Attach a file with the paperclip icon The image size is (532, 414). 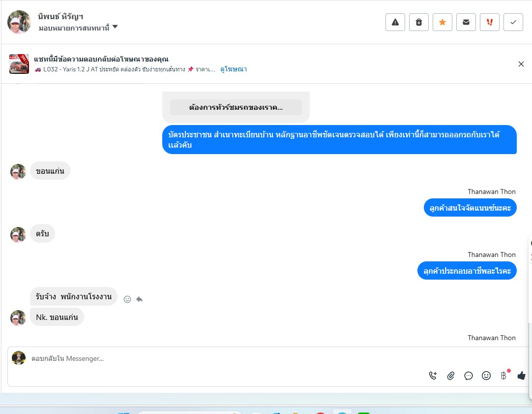click(x=450, y=376)
